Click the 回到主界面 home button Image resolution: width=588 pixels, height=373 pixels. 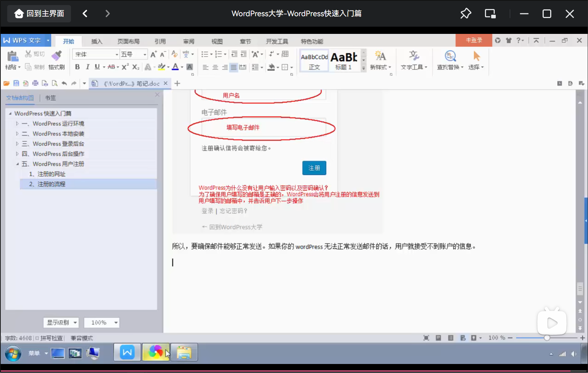pyautogui.click(x=39, y=14)
